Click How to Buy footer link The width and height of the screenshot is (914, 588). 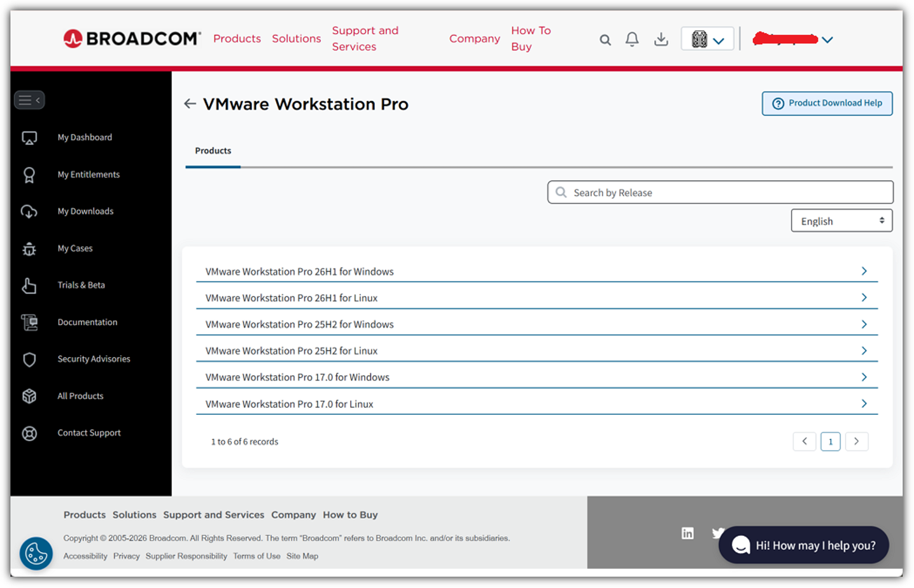click(x=350, y=515)
